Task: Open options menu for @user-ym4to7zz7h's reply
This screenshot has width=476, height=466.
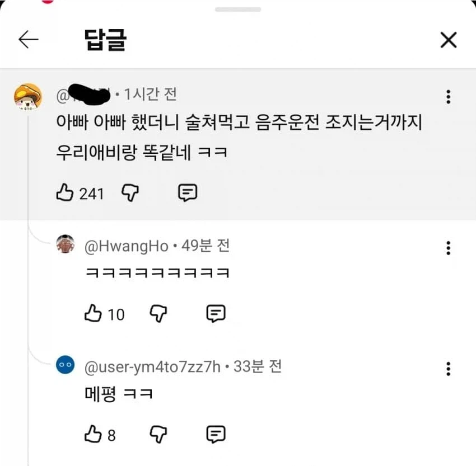Action: [448, 369]
